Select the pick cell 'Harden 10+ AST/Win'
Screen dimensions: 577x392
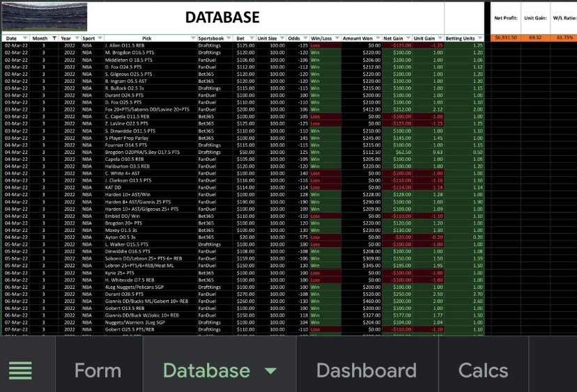[x=150, y=194]
